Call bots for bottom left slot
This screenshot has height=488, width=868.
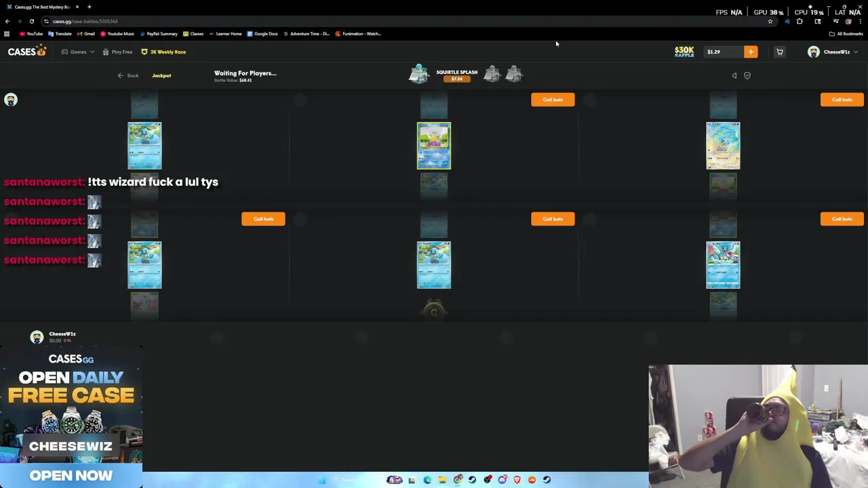263,219
